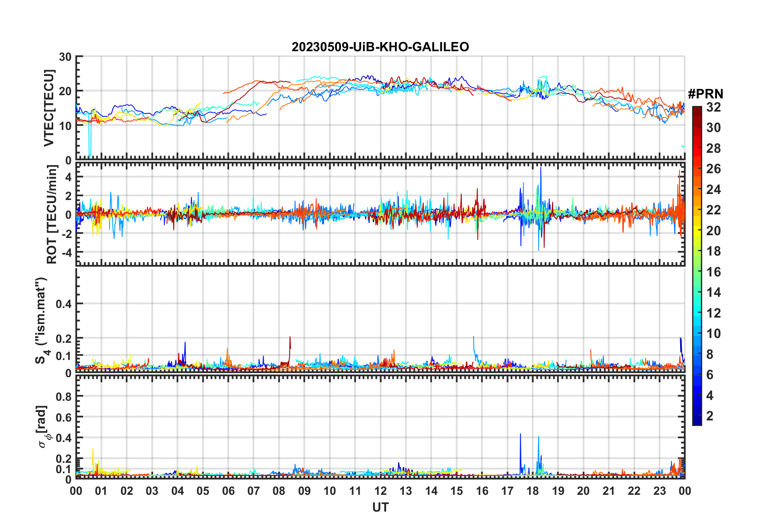Select the ROT [TECU/min] y-axis label

click(52, 214)
